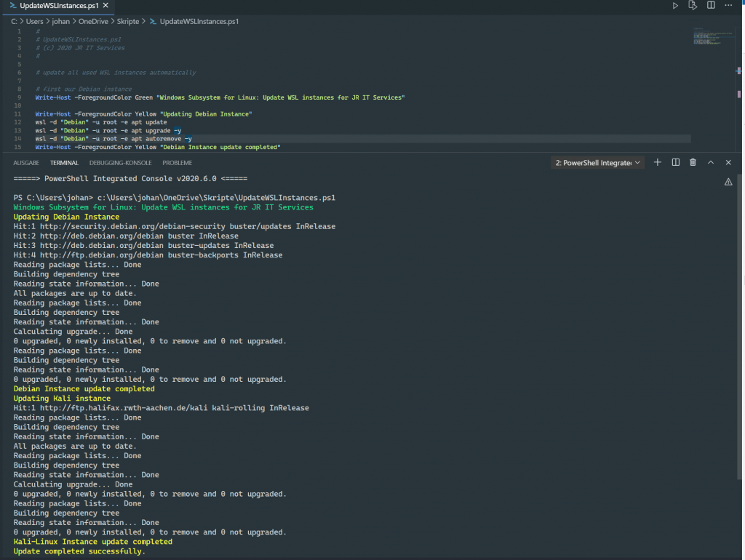Viewport: 745px width, 560px height.
Task: Click terminal line 'Kali-Linux Instance update completed'
Action: [x=92, y=542]
